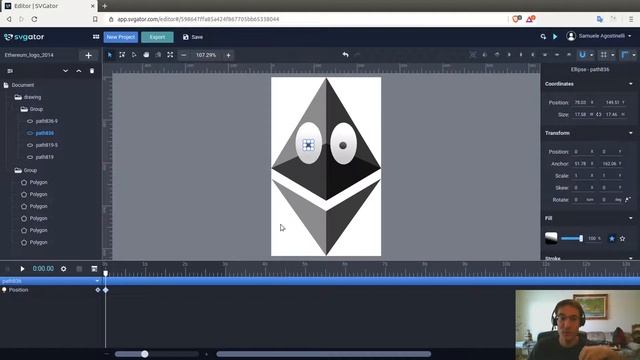The image size is (640, 360).
Task: Select the last Polygon layer
Action: (x=38, y=242)
